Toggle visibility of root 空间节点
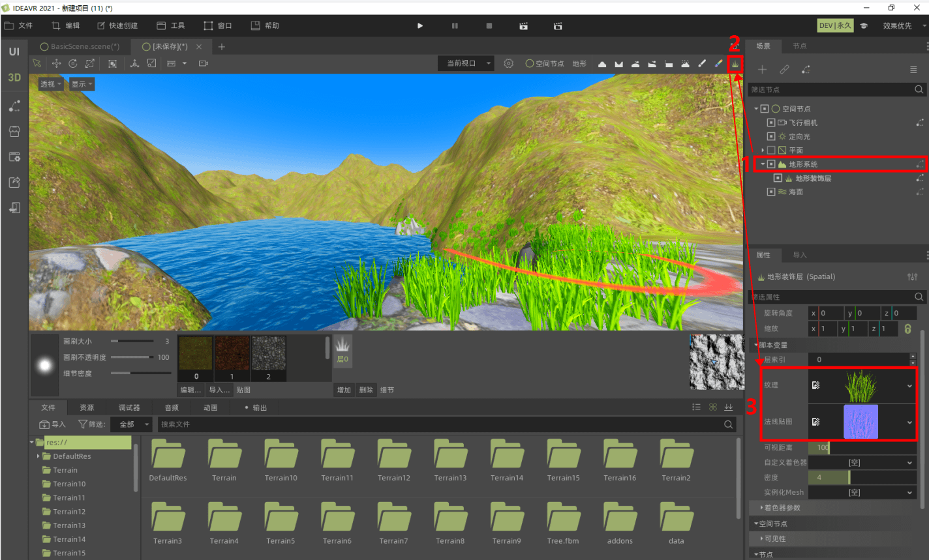The height and width of the screenshot is (560, 929). coord(764,109)
